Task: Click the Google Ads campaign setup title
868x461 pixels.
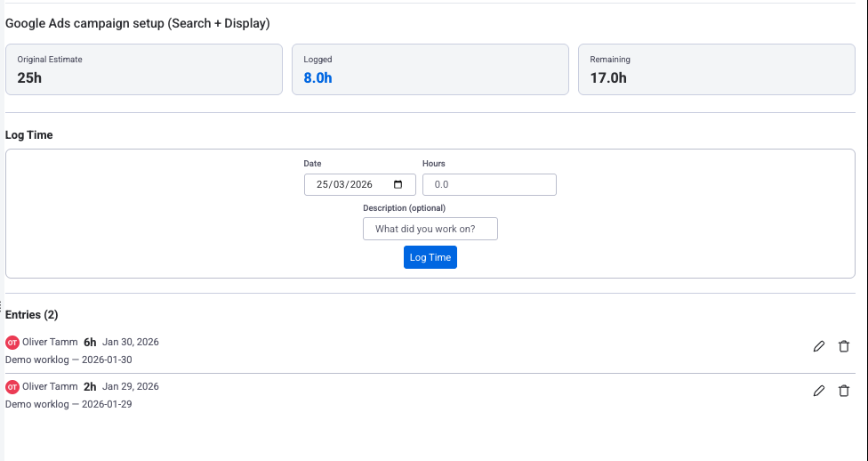Action: coord(138,23)
